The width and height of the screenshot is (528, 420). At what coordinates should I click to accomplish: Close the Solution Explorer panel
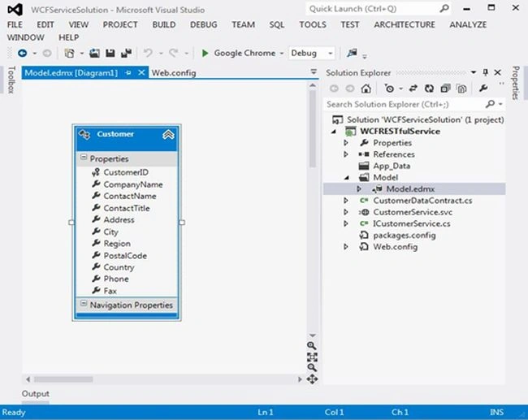[x=497, y=72]
